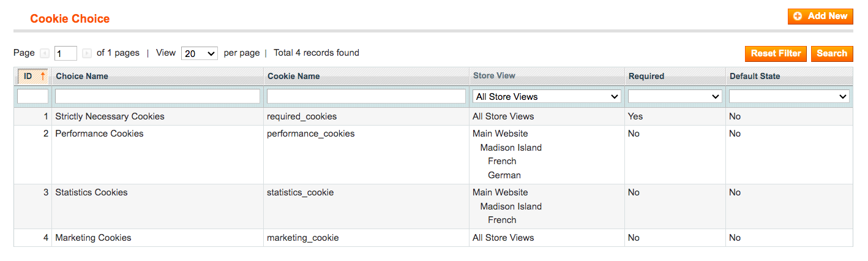Click the Add New button

tap(820, 17)
